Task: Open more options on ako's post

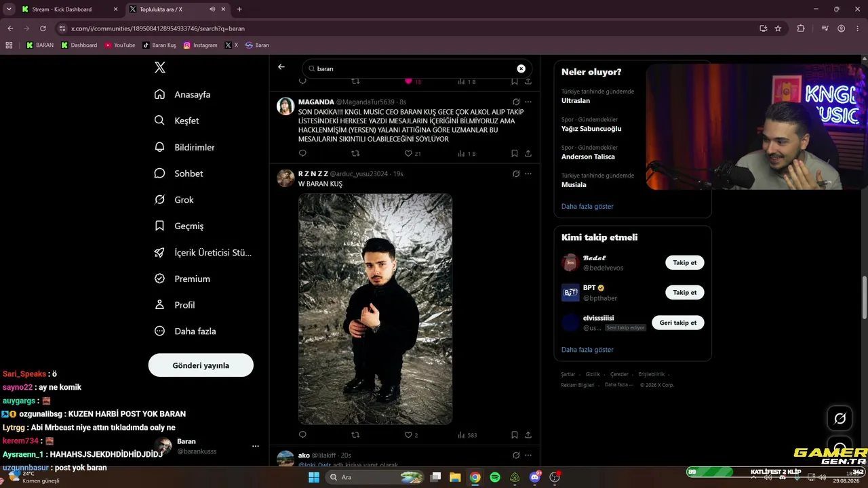Action: pos(528,455)
